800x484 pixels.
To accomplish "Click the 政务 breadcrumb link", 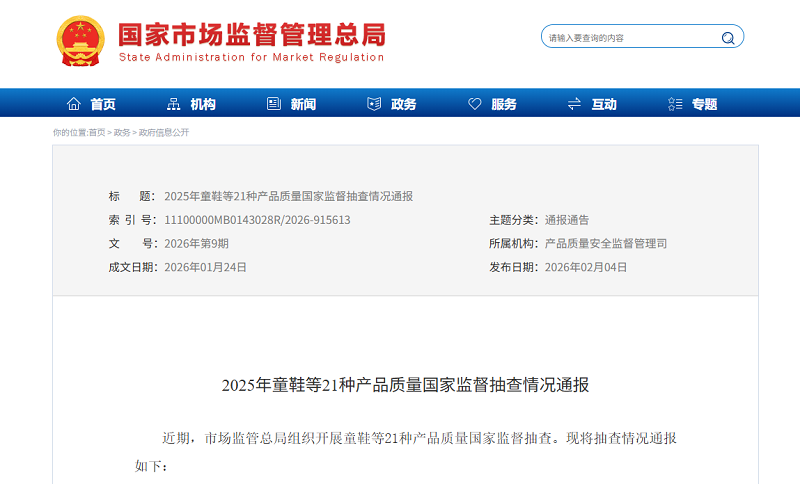I will [x=122, y=133].
